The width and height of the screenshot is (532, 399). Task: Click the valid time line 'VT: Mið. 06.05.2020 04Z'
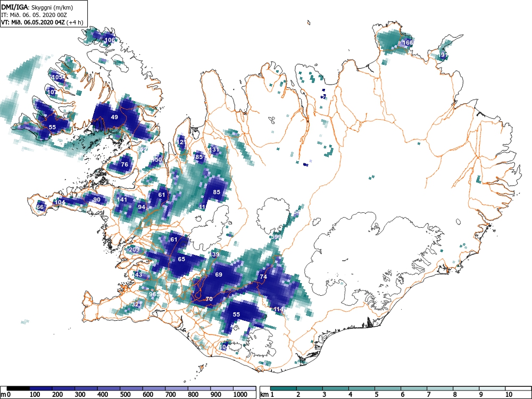pos(33,22)
